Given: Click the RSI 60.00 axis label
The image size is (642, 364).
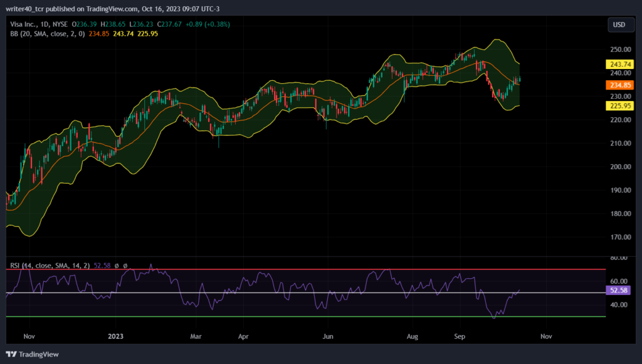Looking at the screenshot, I should point(619,281).
